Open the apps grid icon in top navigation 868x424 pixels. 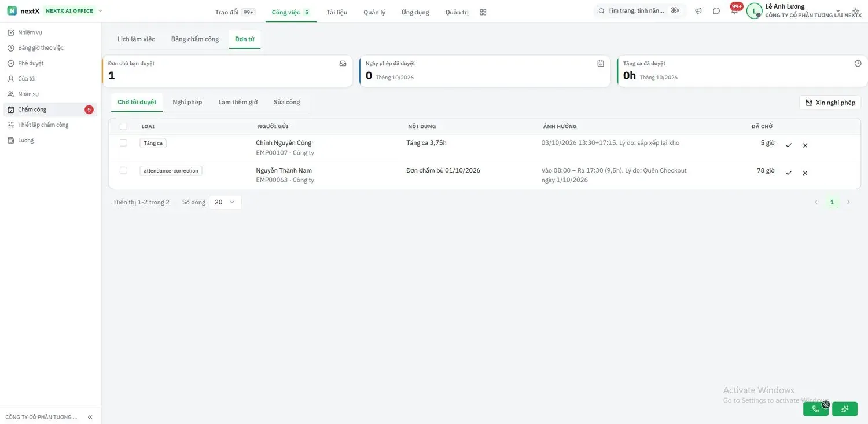click(483, 12)
